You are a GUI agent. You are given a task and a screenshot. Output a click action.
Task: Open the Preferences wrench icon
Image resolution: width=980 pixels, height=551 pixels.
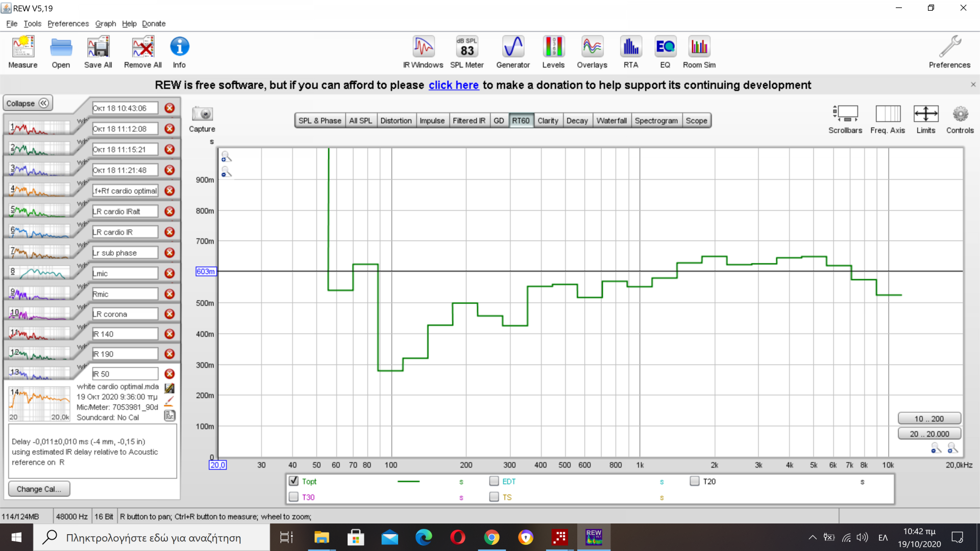point(949,52)
